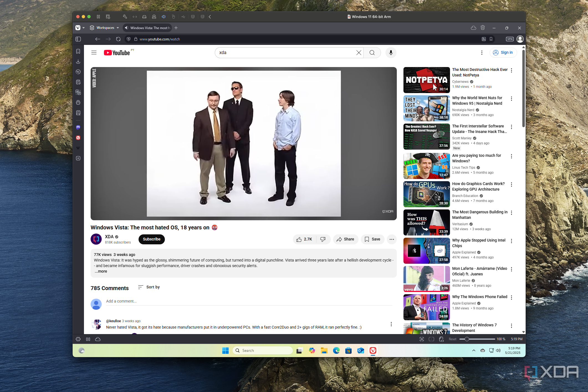Open the history panel icon
The image size is (588, 392).
pyautogui.click(x=78, y=72)
